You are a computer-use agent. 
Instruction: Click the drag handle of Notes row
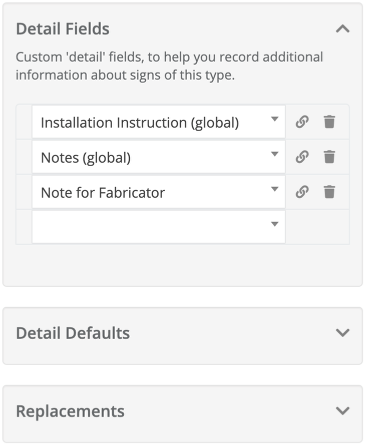[24, 157]
